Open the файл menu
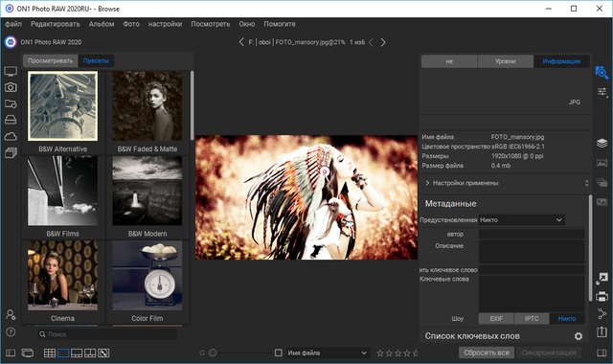 13,24
